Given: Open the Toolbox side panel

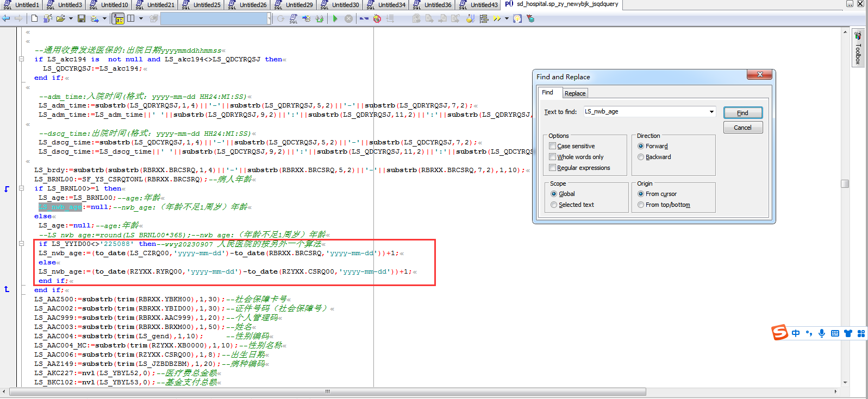Looking at the screenshot, I should point(858,49).
